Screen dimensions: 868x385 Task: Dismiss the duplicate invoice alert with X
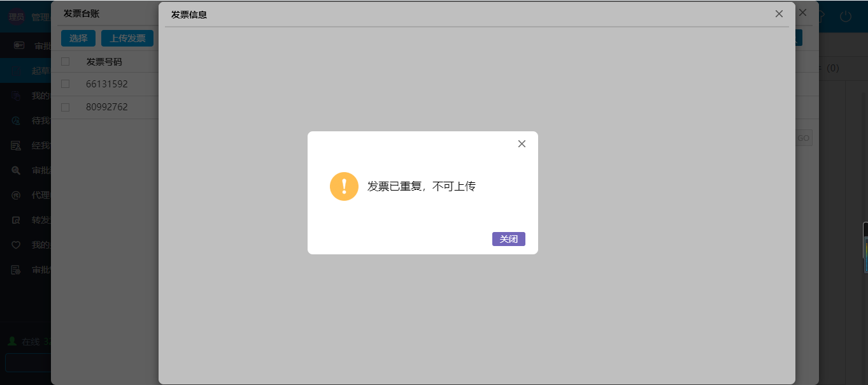point(522,144)
